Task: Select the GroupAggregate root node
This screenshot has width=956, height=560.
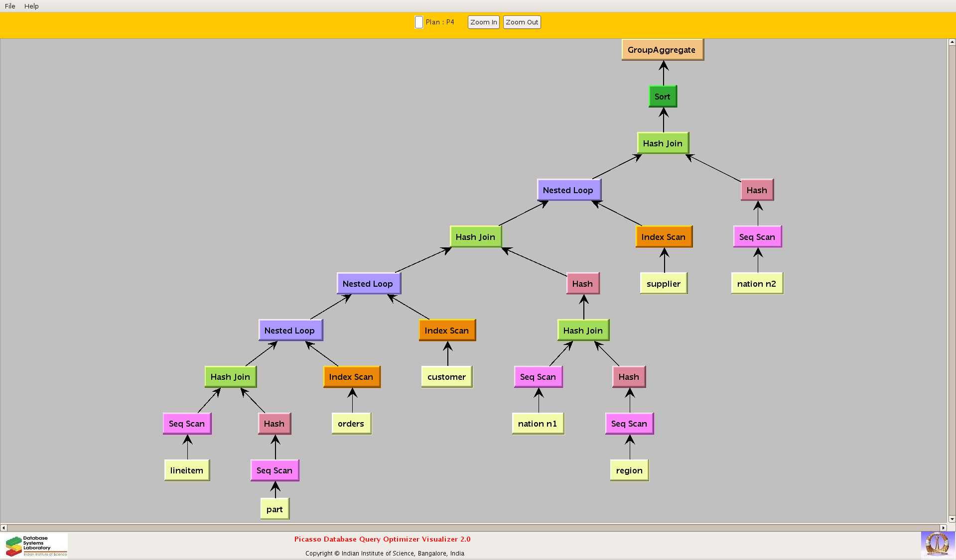Action: 662,50
